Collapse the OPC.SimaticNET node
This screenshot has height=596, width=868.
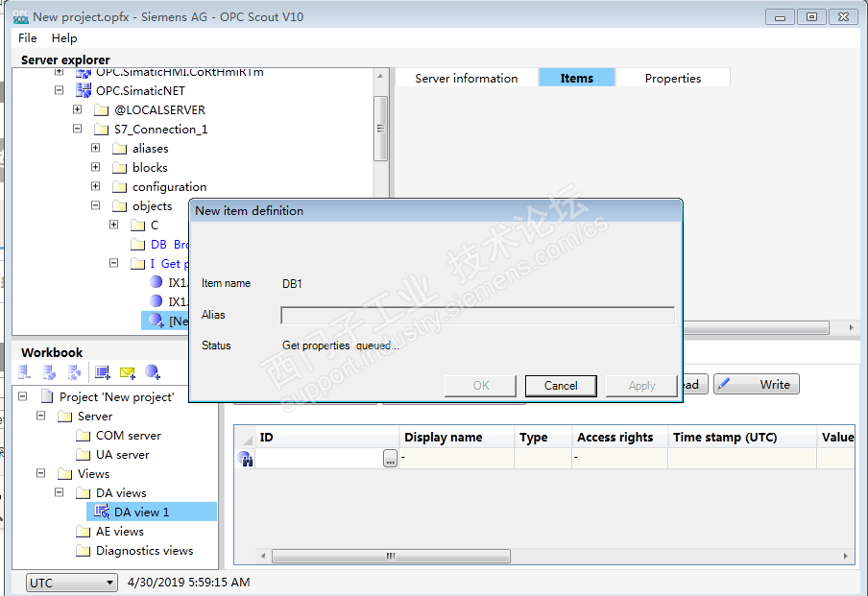[x=60, y=90]
